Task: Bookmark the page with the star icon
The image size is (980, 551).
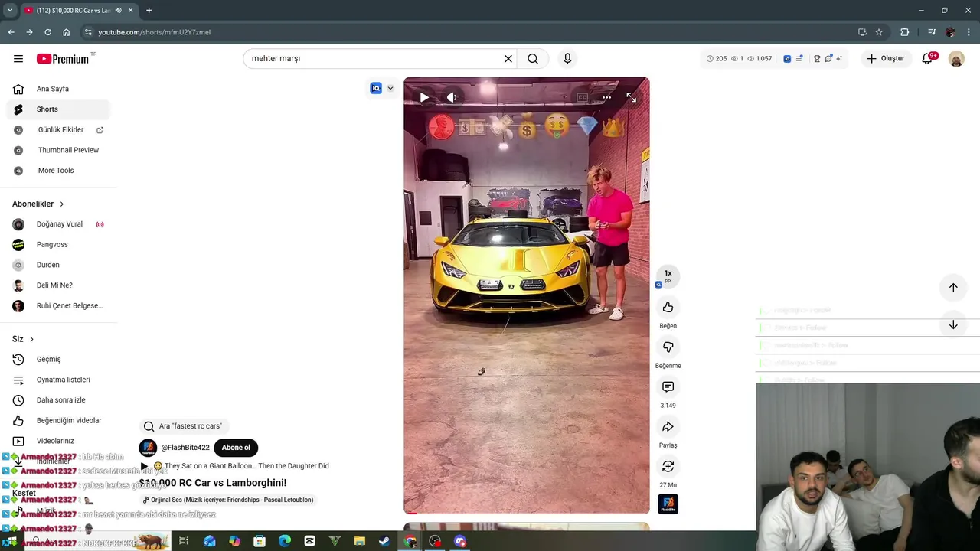Action: tap(879, 32)
